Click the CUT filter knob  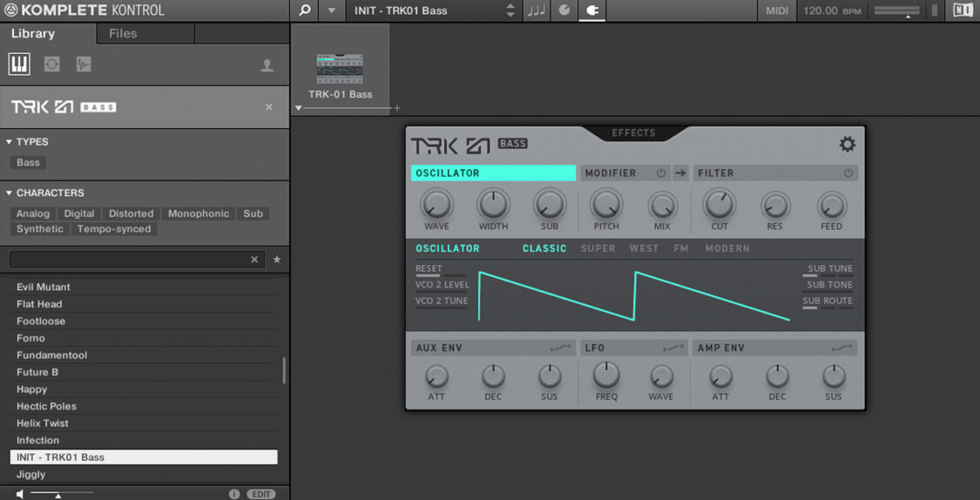720,205
